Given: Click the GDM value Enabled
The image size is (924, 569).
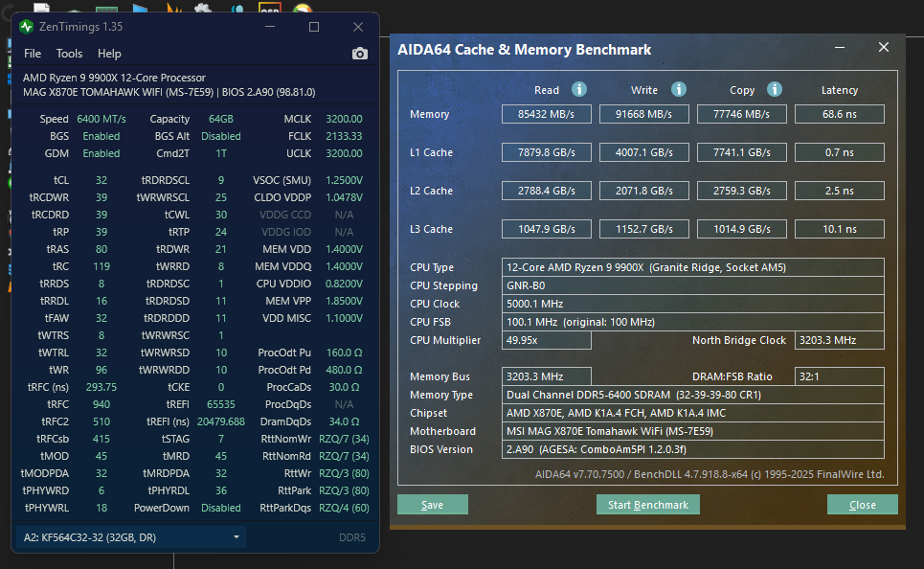Looking at the screenshot, I should coord(101,153).
